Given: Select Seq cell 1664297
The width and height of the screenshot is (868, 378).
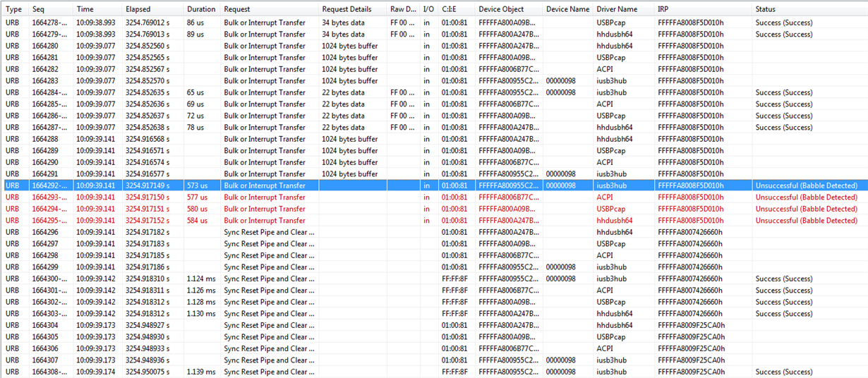Looking at the screenshot, I should [45, 243].
